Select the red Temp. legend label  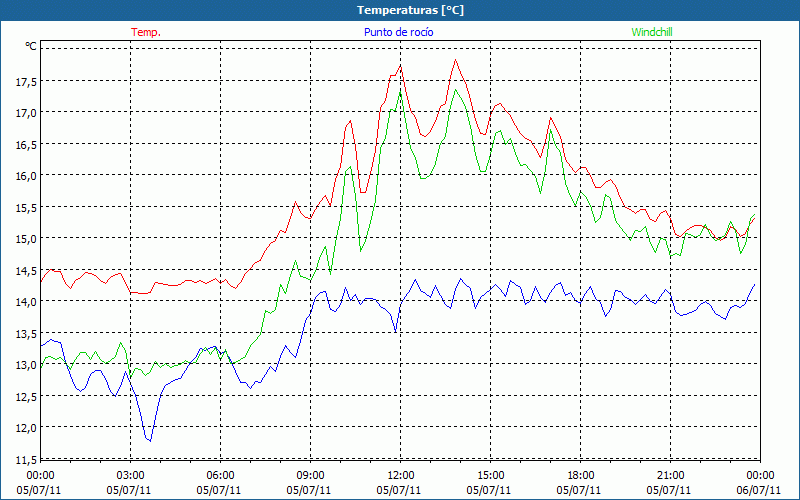[x=146, y=32]
